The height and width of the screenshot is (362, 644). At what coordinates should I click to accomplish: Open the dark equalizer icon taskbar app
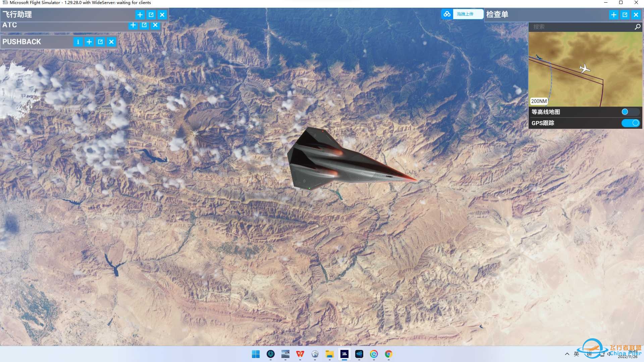(359, 354)
